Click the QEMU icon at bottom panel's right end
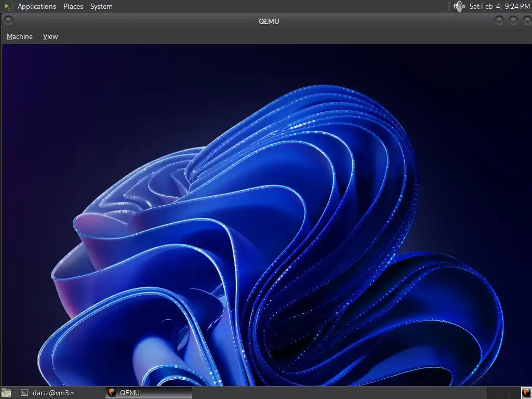Image resolution: width=532 pixels, height=399 pixels. [526, 393]
